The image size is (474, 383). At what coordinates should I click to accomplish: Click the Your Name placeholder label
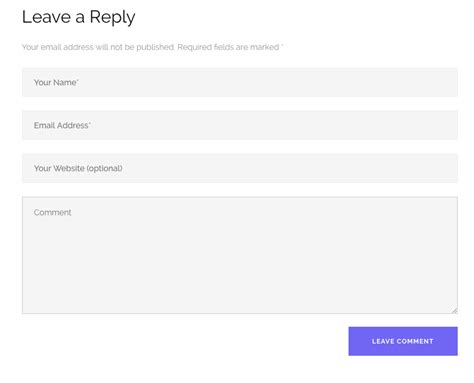(x=55, y=82)
